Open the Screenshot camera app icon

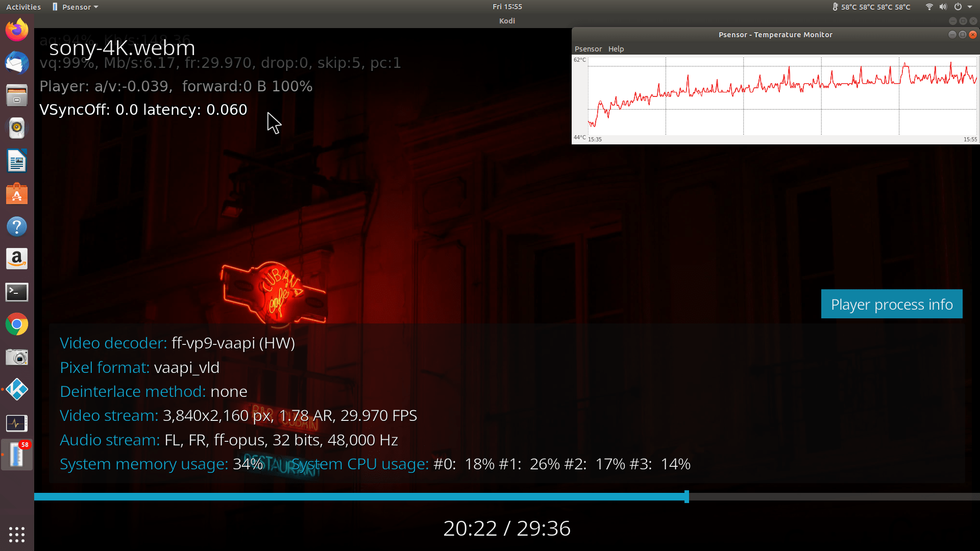(17, 357)
